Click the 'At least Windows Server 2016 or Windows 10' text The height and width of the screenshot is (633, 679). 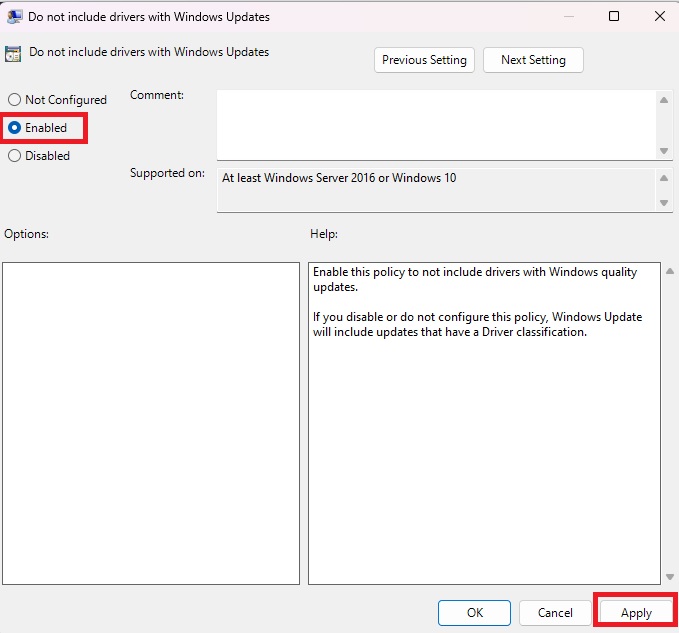(x=339, y=178)
